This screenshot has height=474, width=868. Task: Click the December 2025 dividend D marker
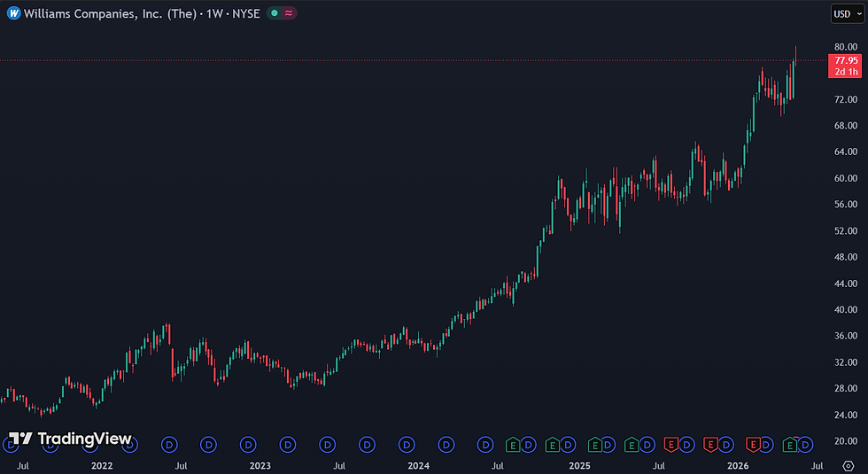pyautogui.click(x=725, y=444)
